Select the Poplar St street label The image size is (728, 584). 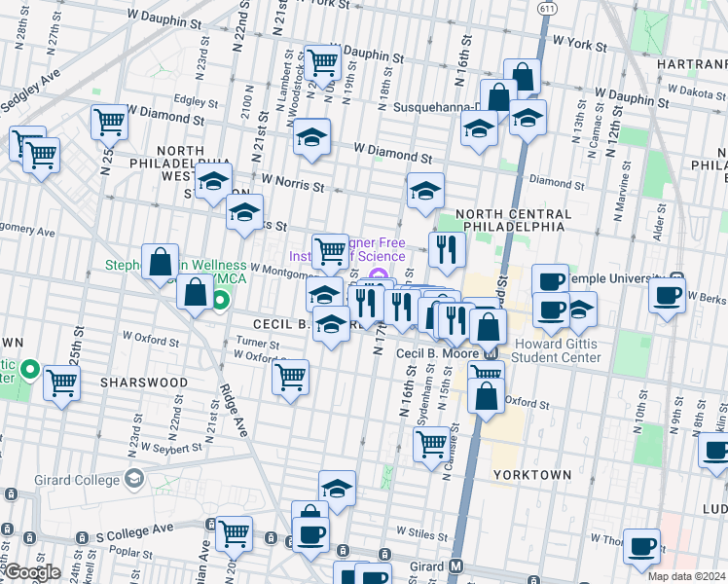[x=130, y=552]
